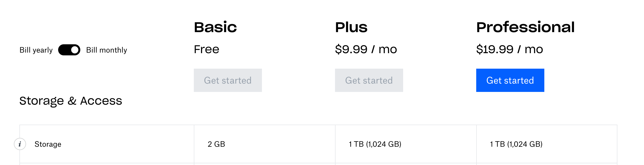Click the Basic plan heading
Screen dimensions: 644x165
click(215, 27)
